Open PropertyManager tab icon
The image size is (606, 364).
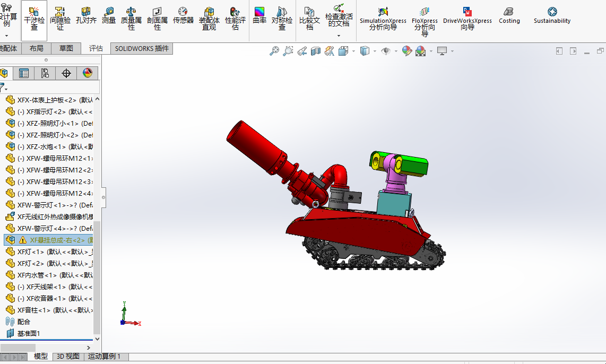coord(23,73)
